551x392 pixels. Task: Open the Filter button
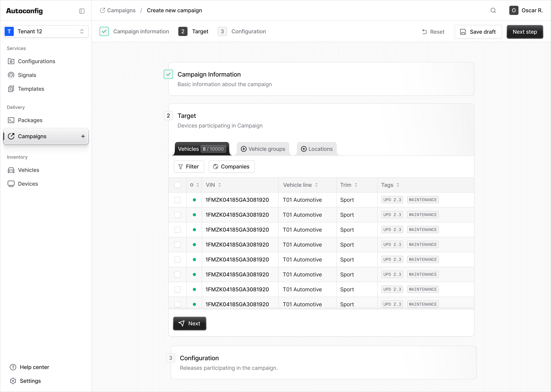click(189, 167)
